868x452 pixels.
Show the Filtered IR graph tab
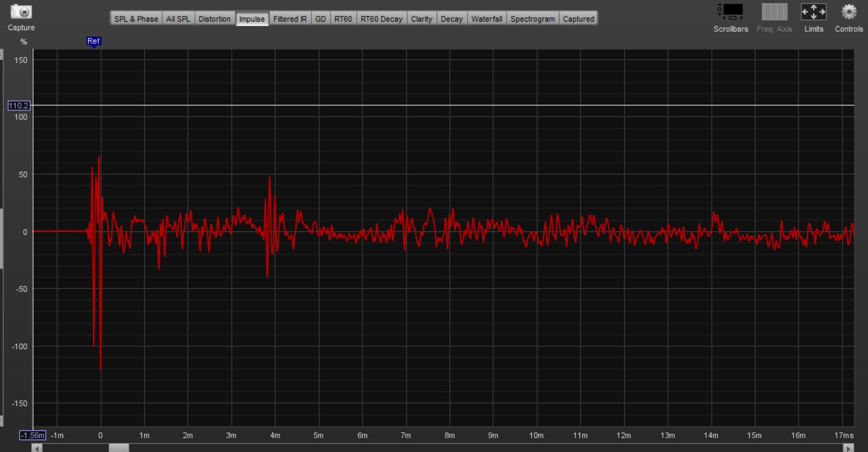(290, 19)
